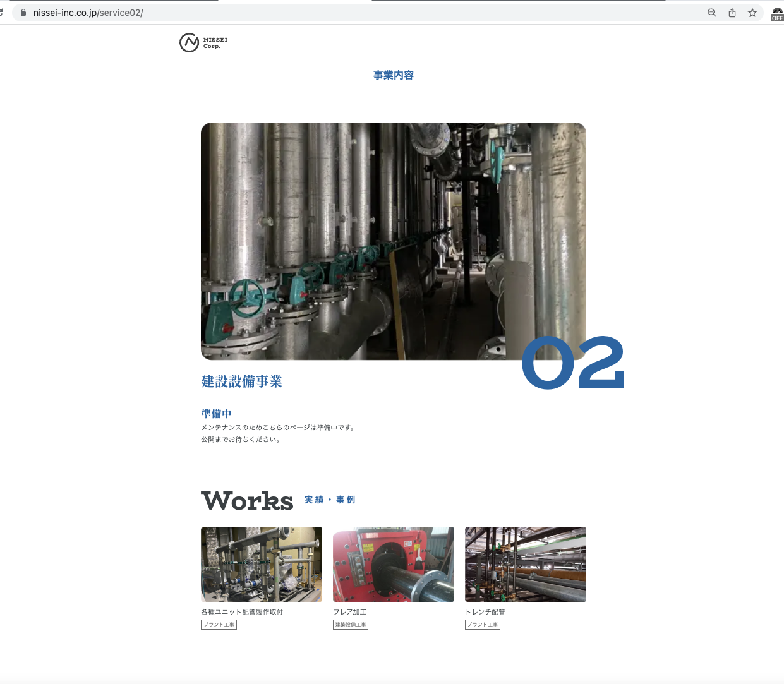Open the 各種ユニット配管製作取付 thumbnail
Screen dimensions: 784x684
point(262,564)
